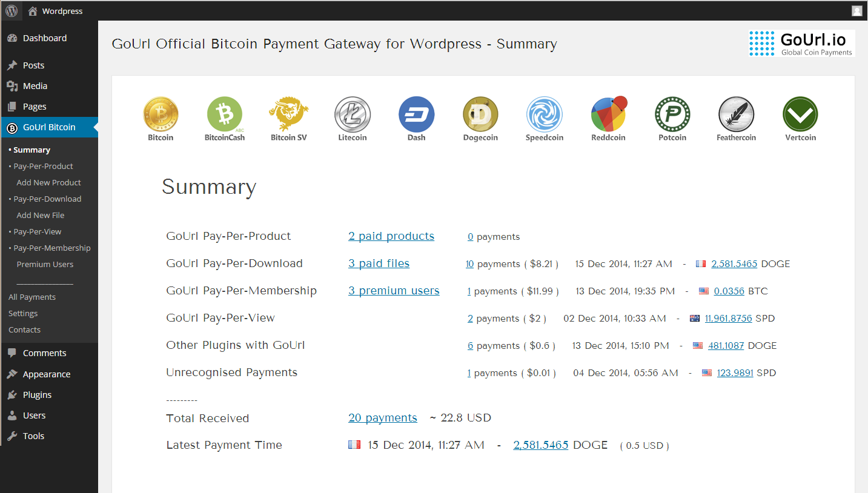Image resolution: width=868 pixels, height=493 pixels.
Task: Click 2,581.5465 in Latest Payment Time row
Action: [x=541, y=445]
